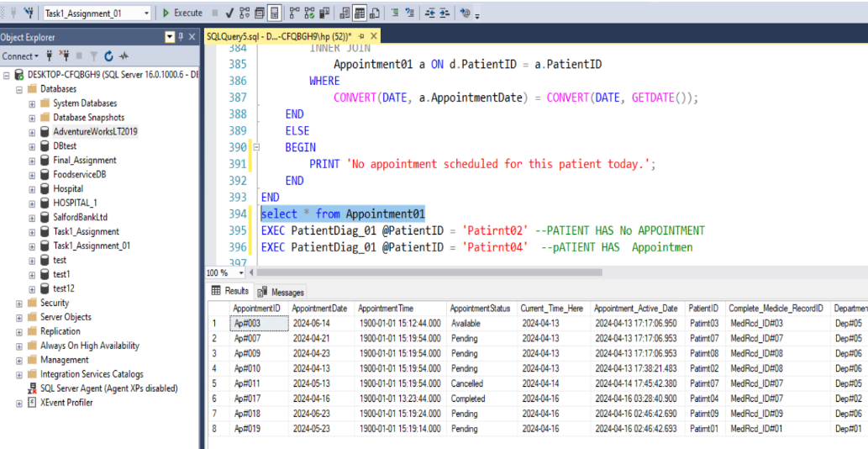Click the Results to Grid icon
This screenshot has width=868, height=449.
tap(360, 13)
